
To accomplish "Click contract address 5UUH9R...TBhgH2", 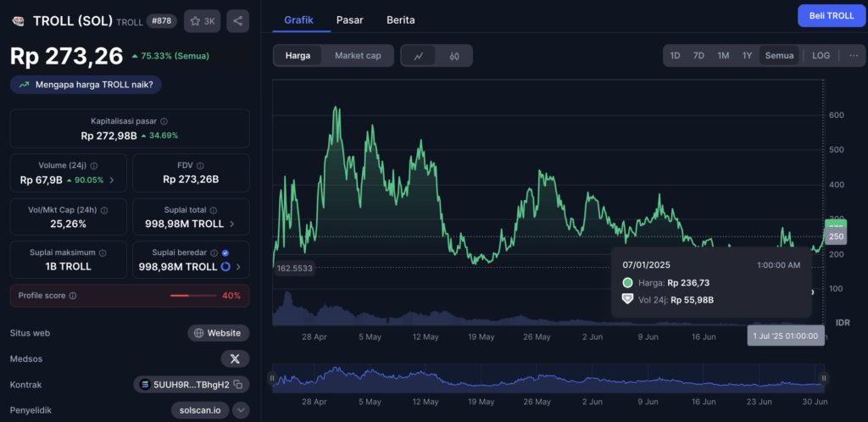I will coord(192,384).
